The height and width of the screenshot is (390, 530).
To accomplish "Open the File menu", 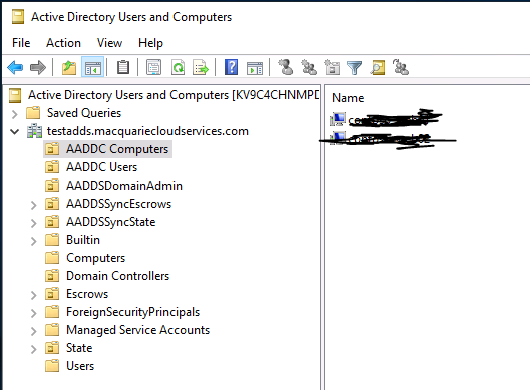I will [21, 43].
